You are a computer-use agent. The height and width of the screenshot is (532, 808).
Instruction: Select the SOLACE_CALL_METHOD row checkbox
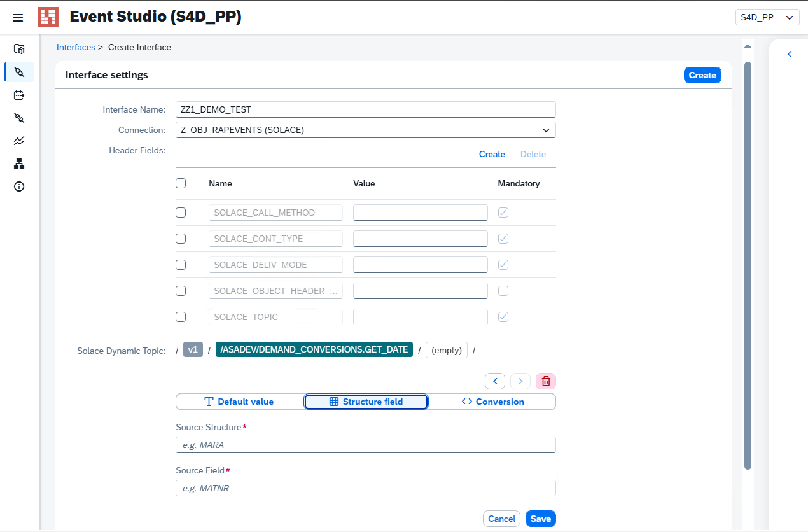tap(181, 213)
